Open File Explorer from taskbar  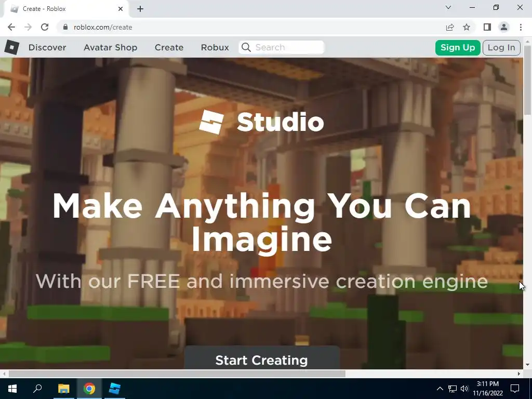[63, 389]
